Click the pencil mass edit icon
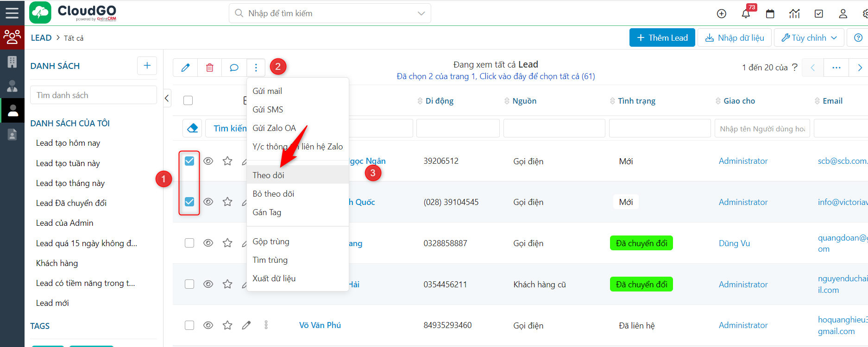 coord(185,68)
